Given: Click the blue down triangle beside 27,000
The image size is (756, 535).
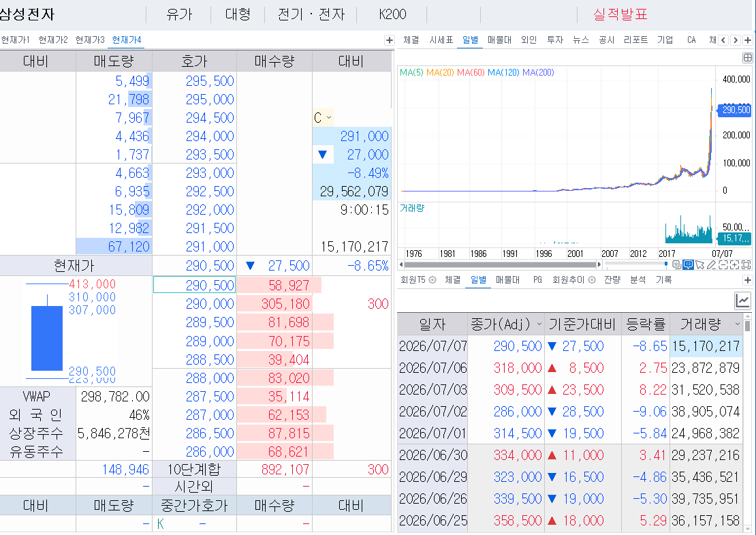Looking at the screenshot, I should (x=323, y=155).
